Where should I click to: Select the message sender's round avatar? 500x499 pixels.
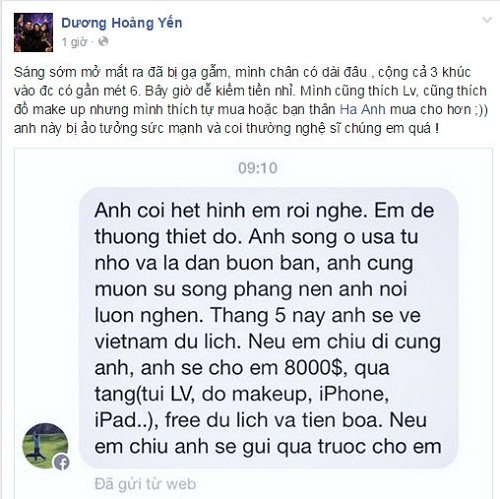tap(45, 446)
